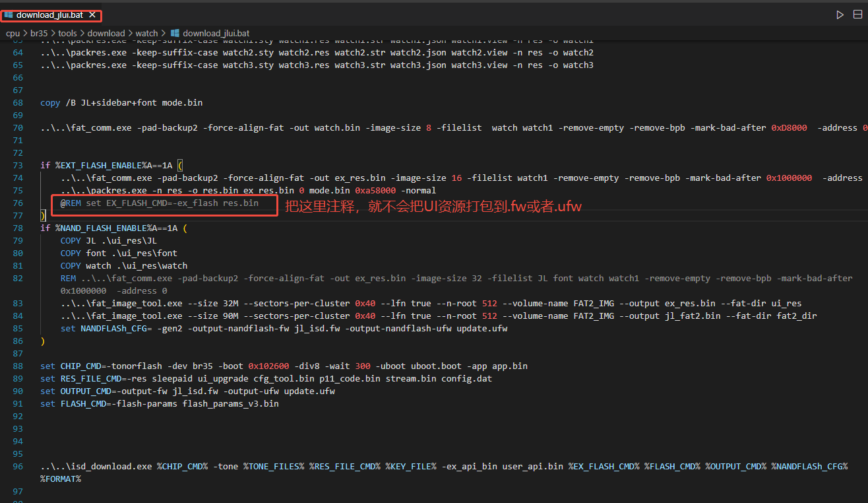The height and width of the screenshot is (503, 868).
Task: Click 'packres.exe -n res -o res.bin' line
Action: pos(248,191)
